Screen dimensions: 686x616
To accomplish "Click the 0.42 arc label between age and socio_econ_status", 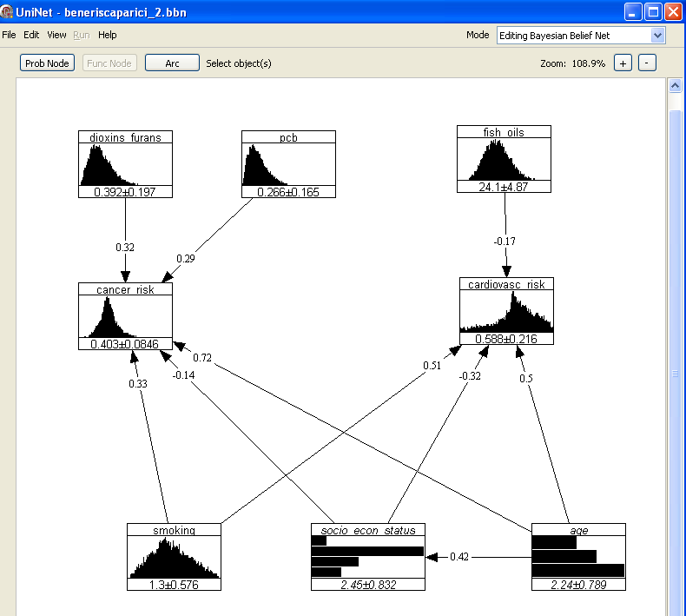I will 459,557.
